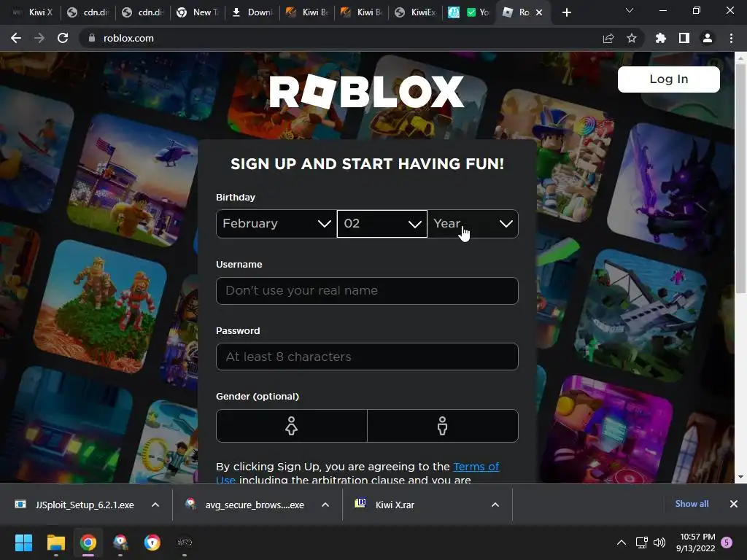Open the clock showing 10:57 PM
Image resolution: width=747 pixels, height=560 pixels.
pos(695,542)
